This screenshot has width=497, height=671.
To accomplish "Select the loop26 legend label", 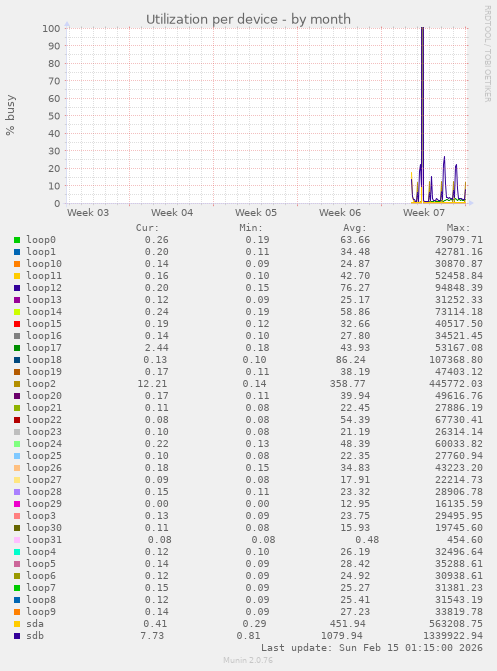I will 44,468.
